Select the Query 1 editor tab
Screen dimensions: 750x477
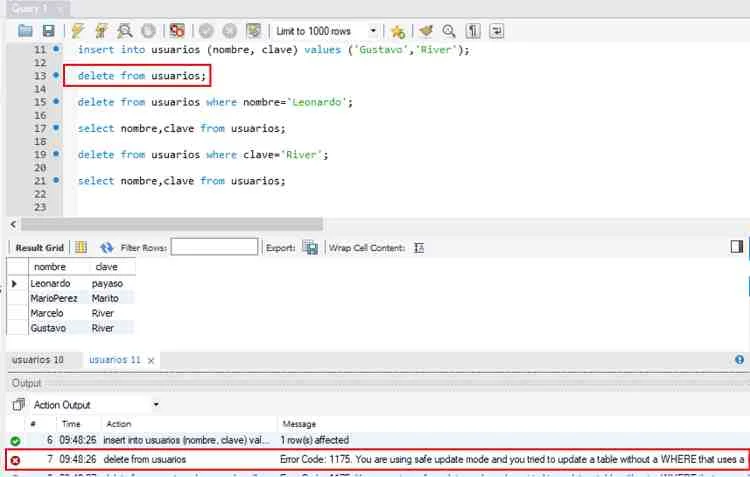coord(30,7)
